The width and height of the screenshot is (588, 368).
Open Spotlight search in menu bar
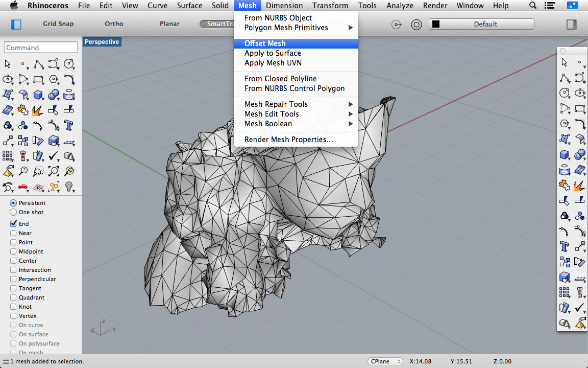point(532,5)
